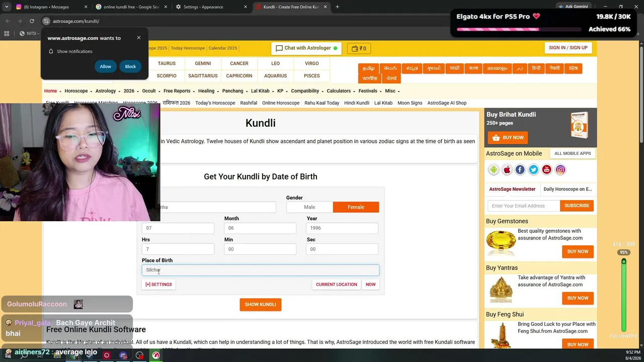Open a new browser tab
This screenshot has height=362, width=644.
point(337,7)
